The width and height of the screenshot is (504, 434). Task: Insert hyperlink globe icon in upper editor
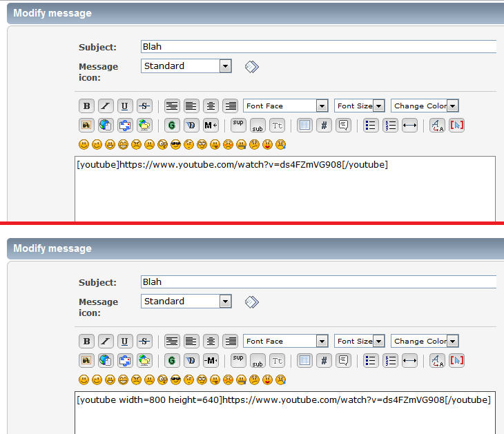click(x=106, y=126)
